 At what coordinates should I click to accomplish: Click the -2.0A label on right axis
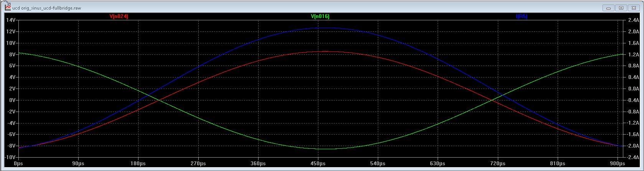633,146
